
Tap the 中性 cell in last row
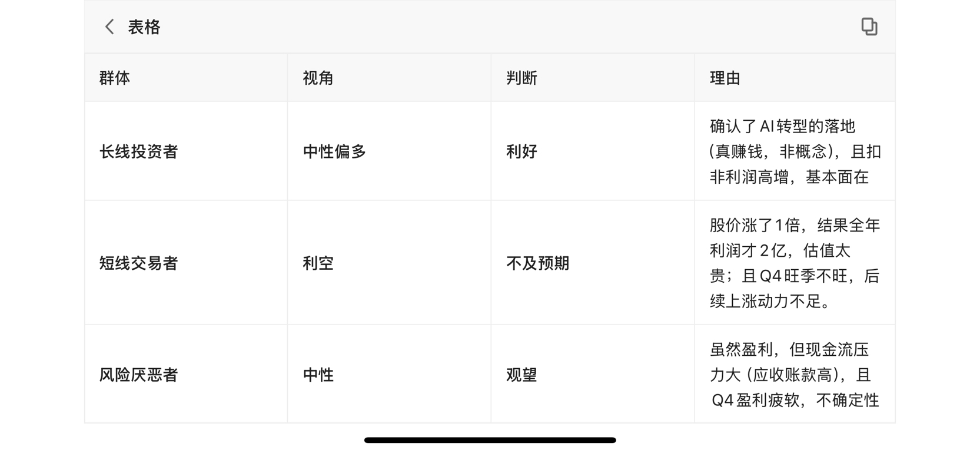click(318, 375)
